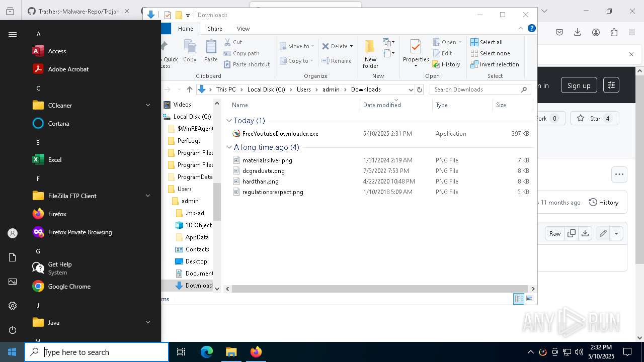Sort by the Date modified column
The height and width of the screenshot is (362, 644).
point(396,105)
